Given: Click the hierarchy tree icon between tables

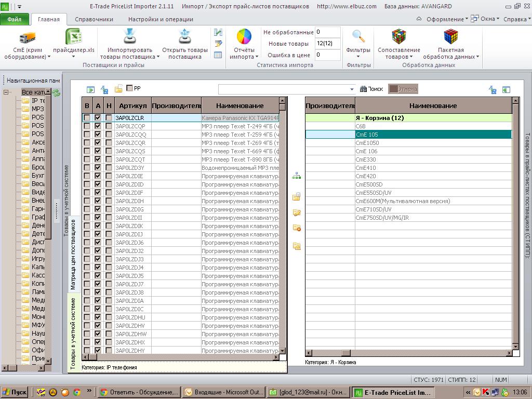Looking at the screenshot, I should (x=297, y=176).
